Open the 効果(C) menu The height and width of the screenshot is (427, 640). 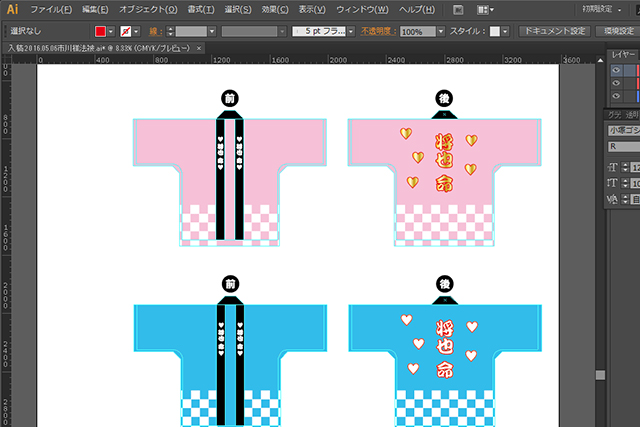275,9
